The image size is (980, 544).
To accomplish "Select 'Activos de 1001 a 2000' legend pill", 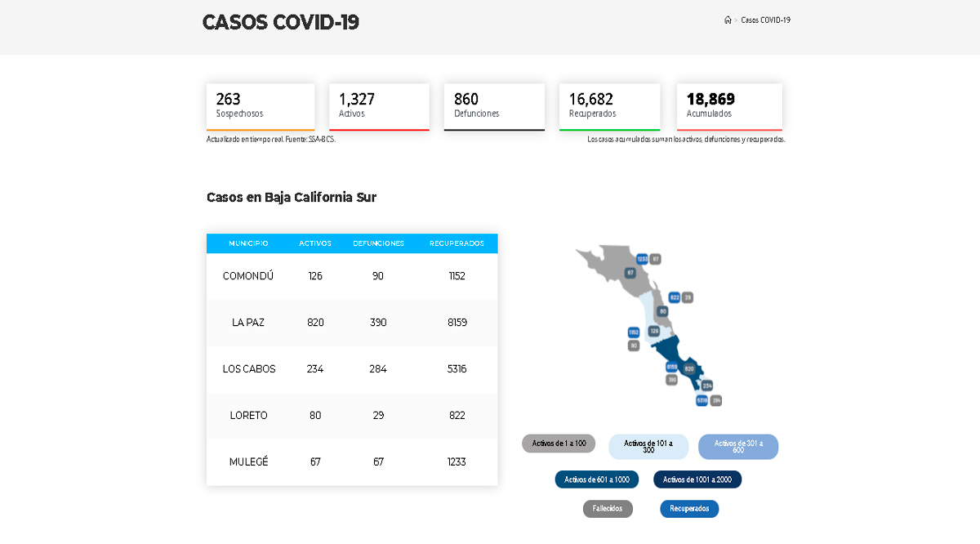I will 697,479.
